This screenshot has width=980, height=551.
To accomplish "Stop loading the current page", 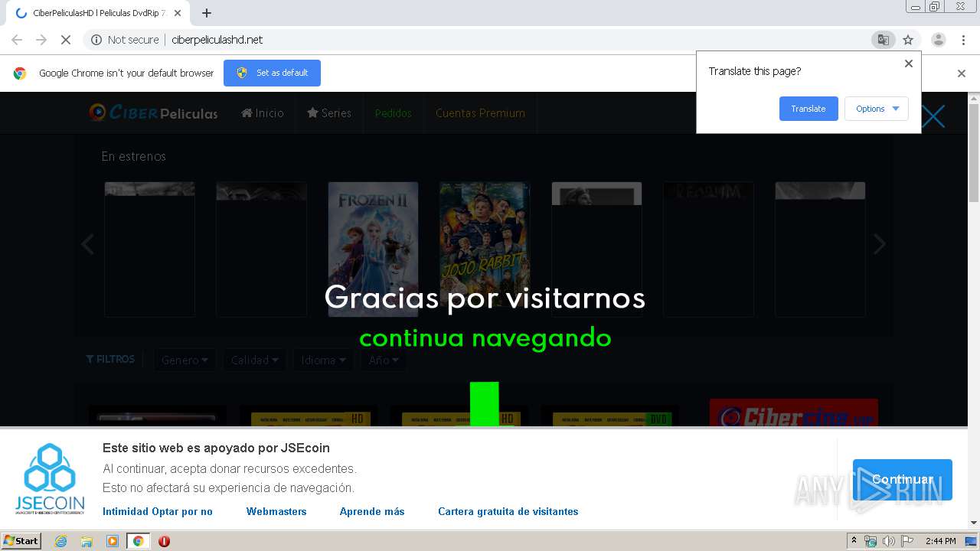I will (x=65, y=40).
